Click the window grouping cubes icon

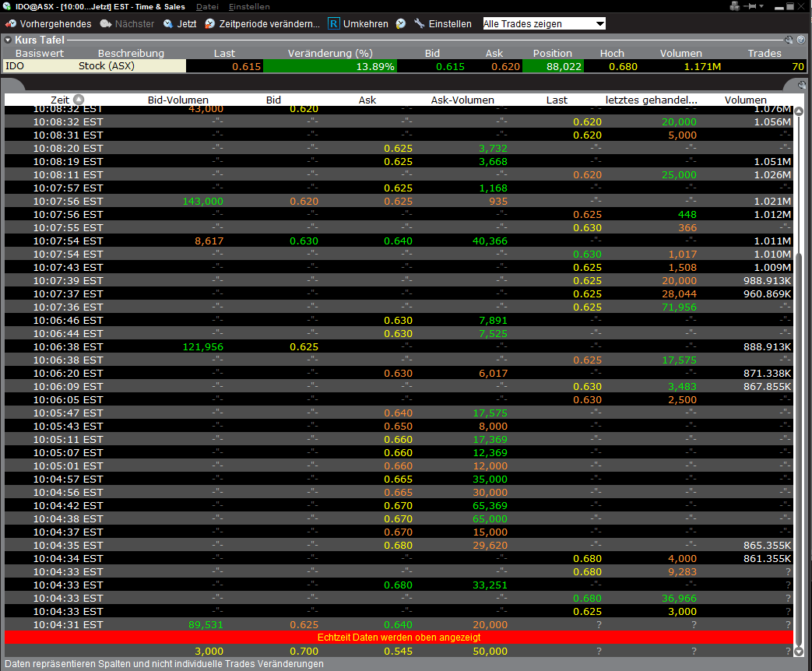[x=734, y=6]
